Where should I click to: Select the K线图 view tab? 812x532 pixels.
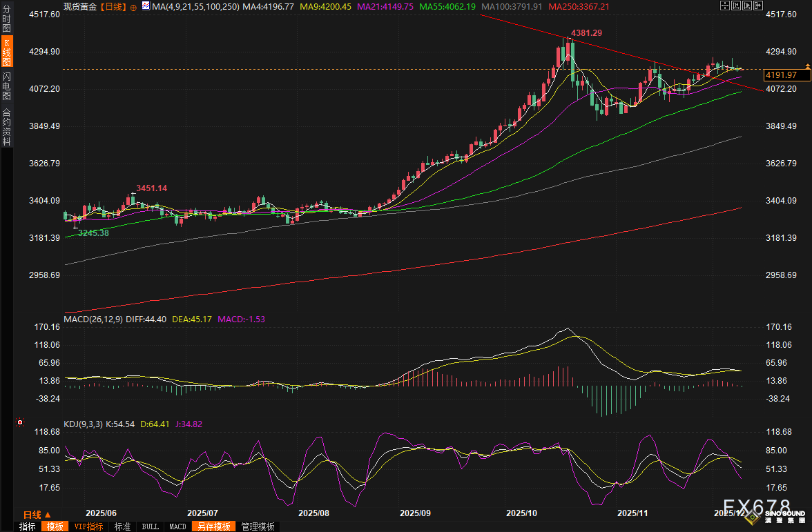pyautogui.click(x=7, y=52)
